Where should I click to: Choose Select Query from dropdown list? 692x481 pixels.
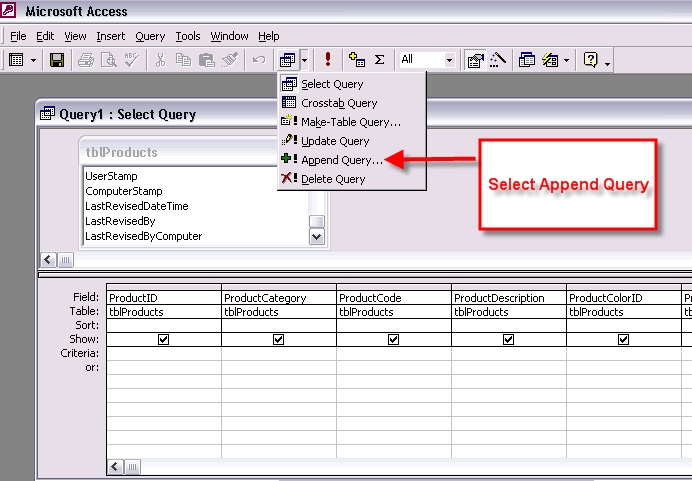[351, 84]
